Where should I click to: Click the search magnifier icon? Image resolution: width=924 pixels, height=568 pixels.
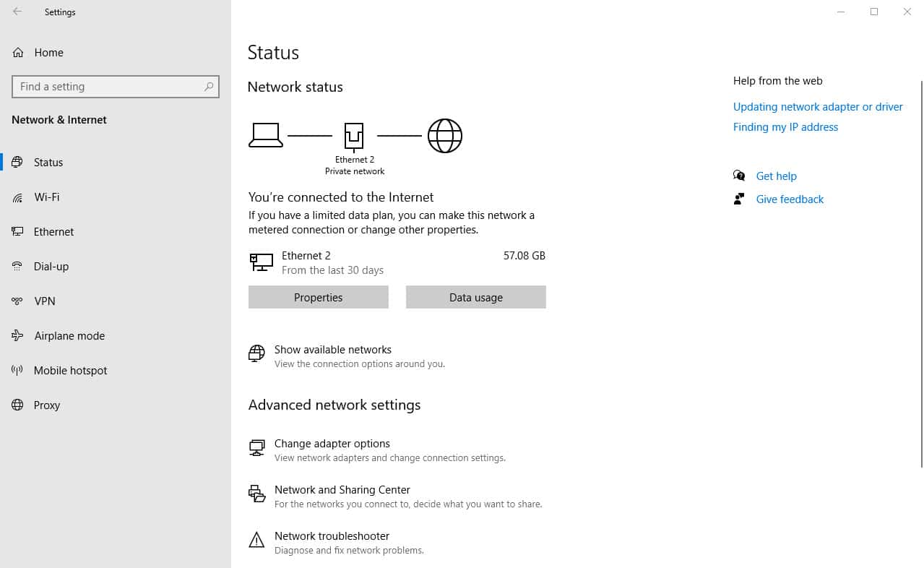click(x=209, y=87)
